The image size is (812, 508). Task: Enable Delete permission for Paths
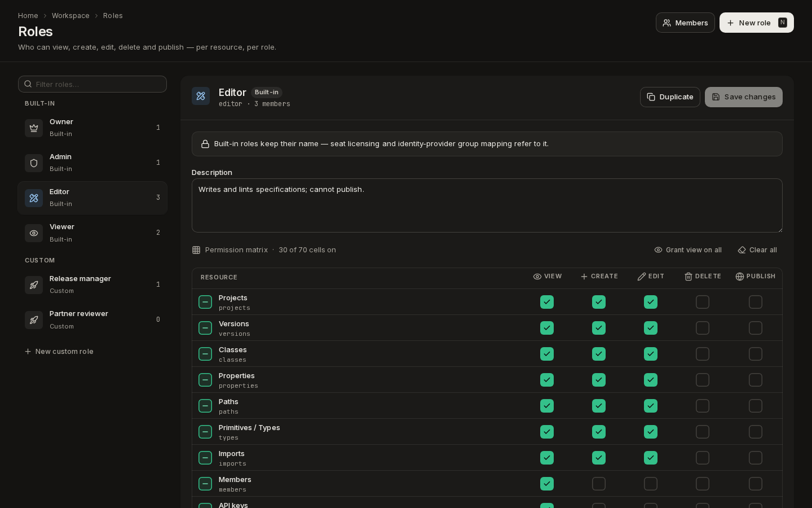click(703, 406)
